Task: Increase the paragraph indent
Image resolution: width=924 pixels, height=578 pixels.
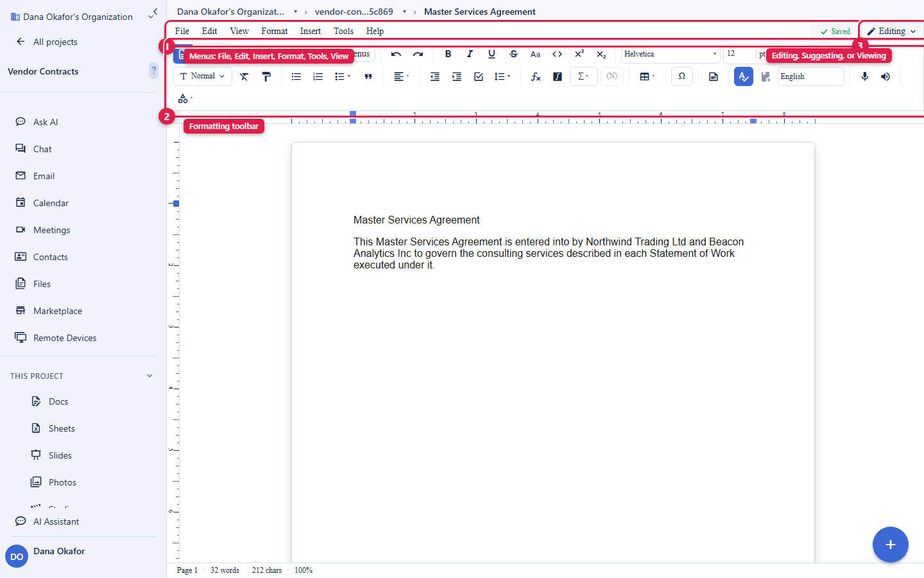Action: [456, 76]
